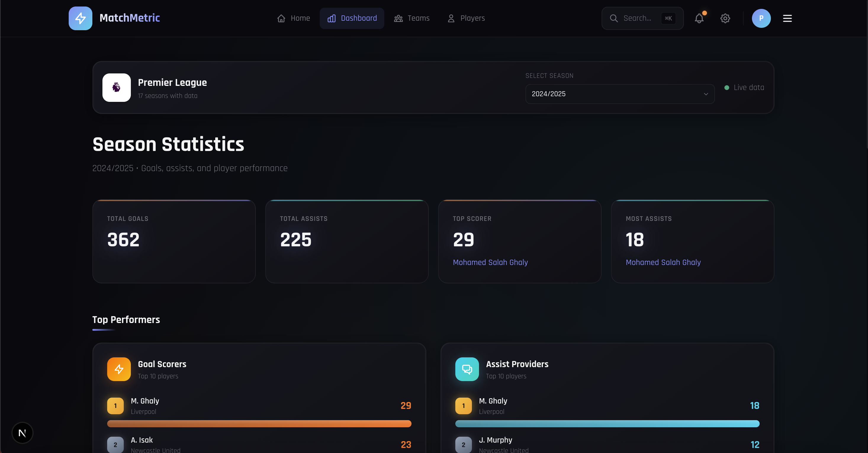Click rank badge 1 next to M. Ghaly
The height and width of the screenshot is (453, 868).
115,406
